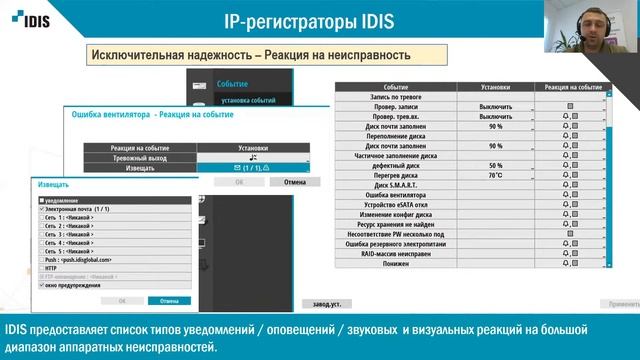The height and width of the screenshot is (360, 640).
Task: Open the 50 % dropdown for дефектный диск
Action: [496, 165]
